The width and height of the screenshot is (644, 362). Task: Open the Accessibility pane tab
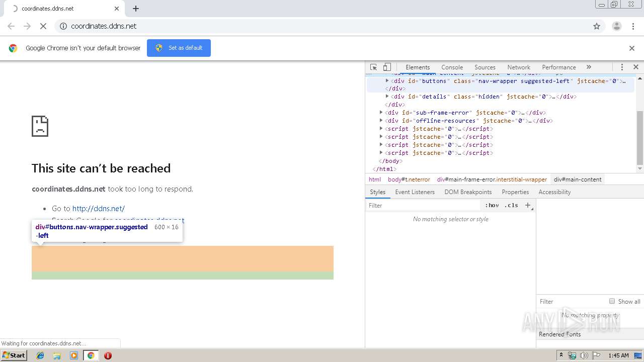pyautogui.click(x=554, y=192)
